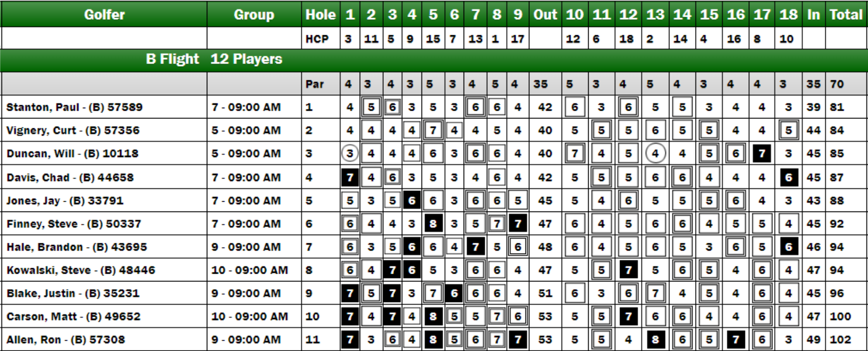Image resolution: width=868 pixels, height=351 pixels.
Task: Click Duncan, Will's circled 4 on hole 13
Action: (655, 154)
